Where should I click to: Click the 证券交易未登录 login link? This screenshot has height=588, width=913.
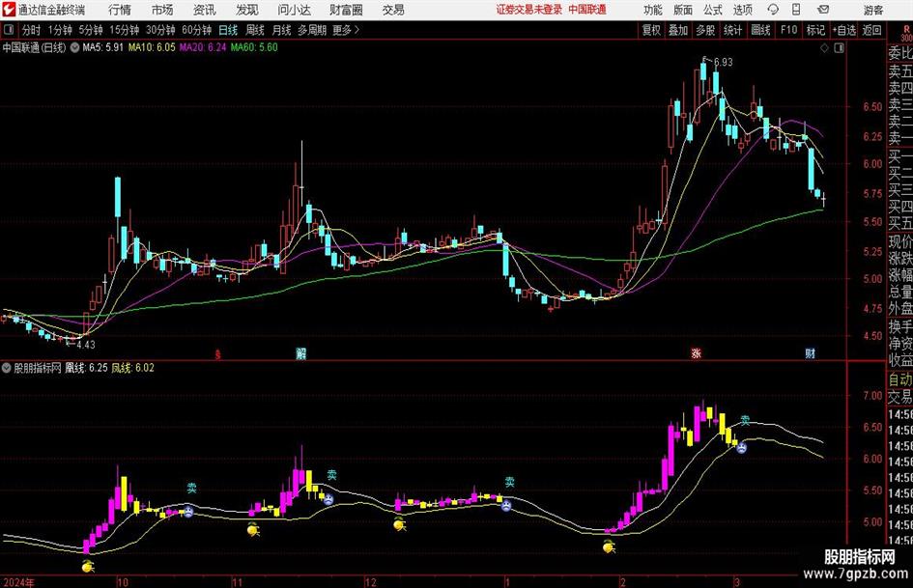529,10
